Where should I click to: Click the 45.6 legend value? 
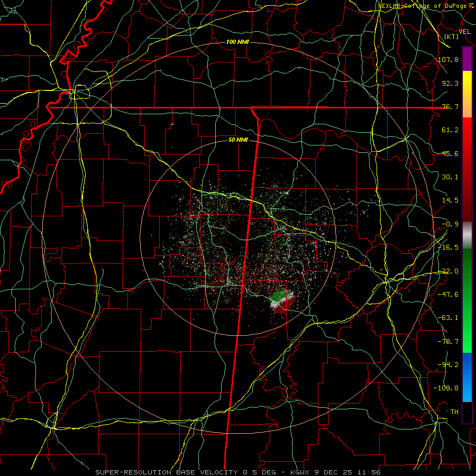(x=450, y=153)
